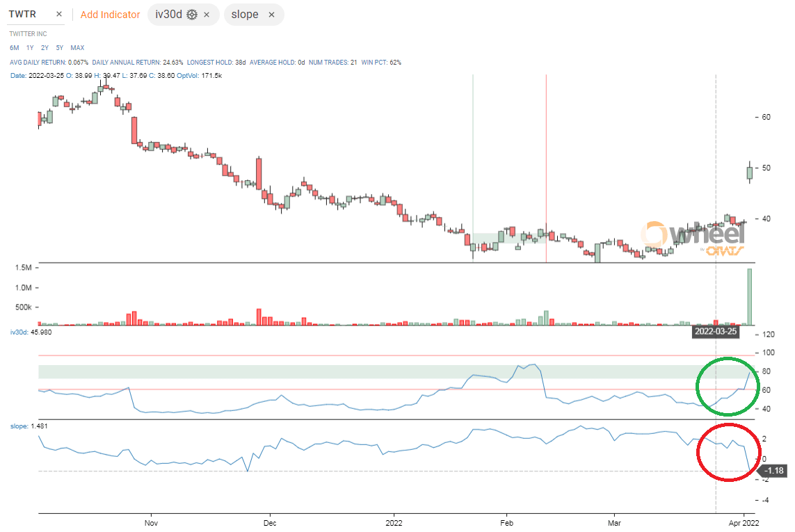The height and width of the screenshot is (532, 795).
Task: Click the Date: 2022-03-25 readout above the chart
Action: (37, 76)
